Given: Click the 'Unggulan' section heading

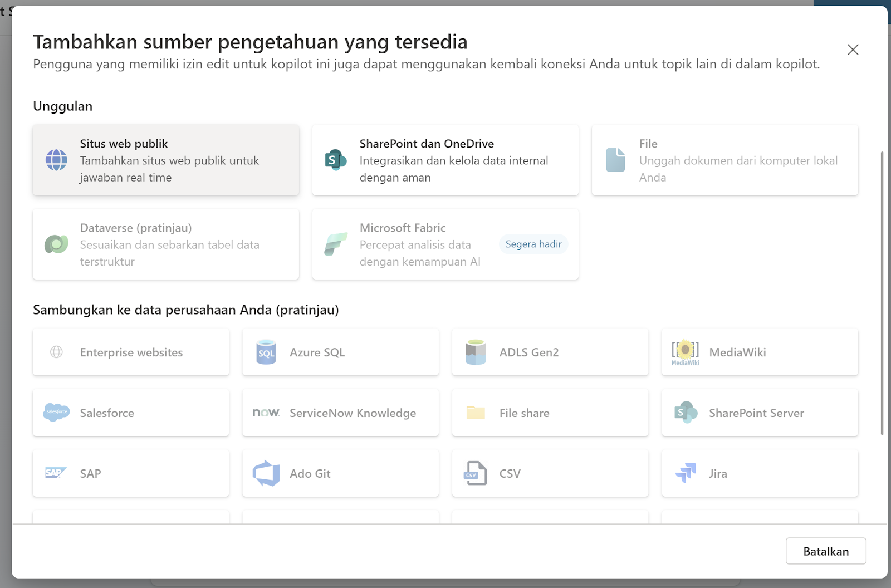Looking at the screenshot, I should 63,106.
